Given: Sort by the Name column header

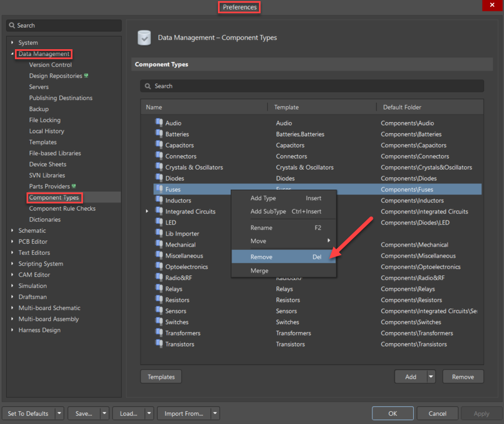Looking at the screenshot, I should [x=204, y=107].
